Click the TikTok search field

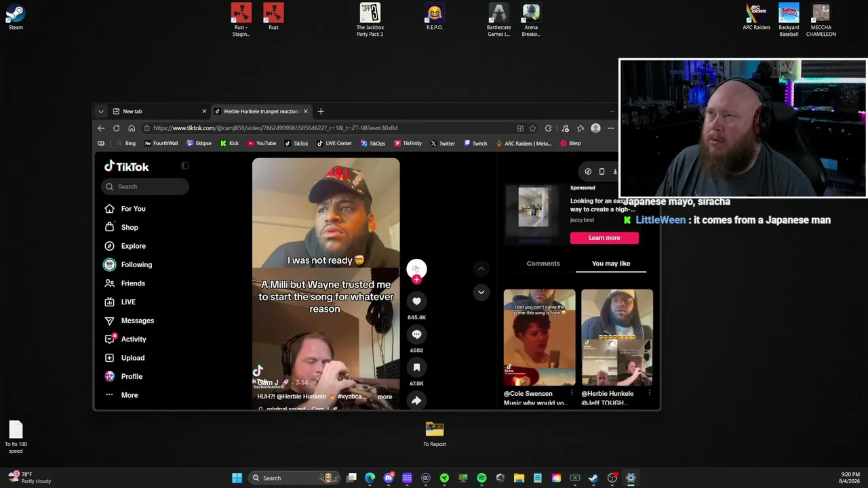pyautogui.click(x=146, y=186)
